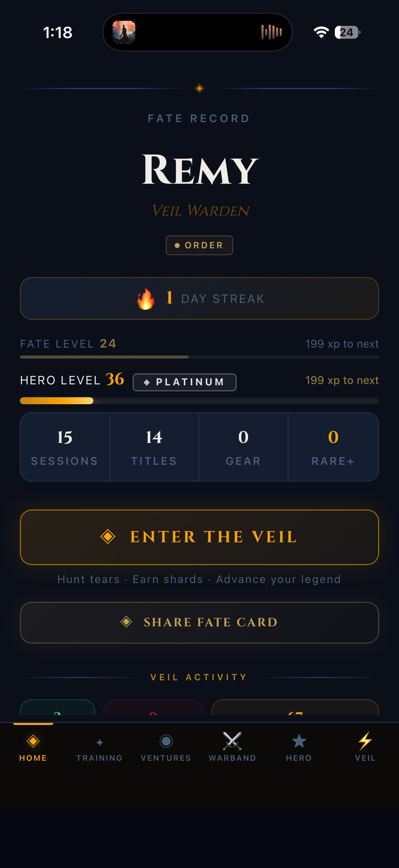Tap the Share Fate Card button

(199, 622)
